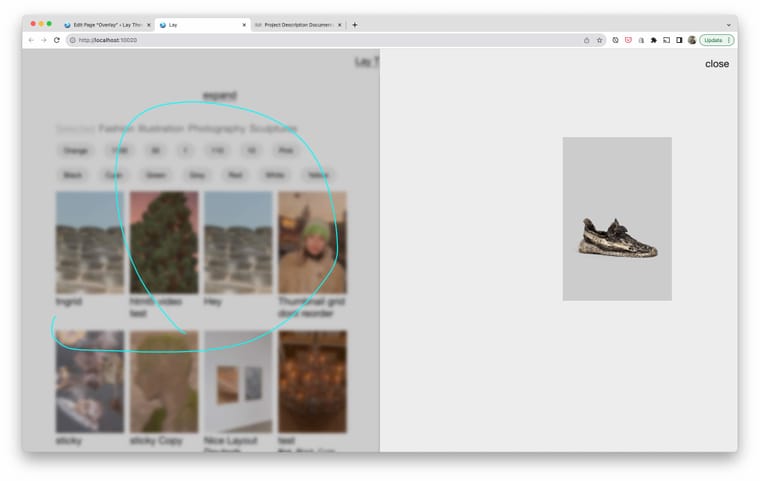
Task: Reload the page with the refresh icon
Action: [x=57, y=40]
